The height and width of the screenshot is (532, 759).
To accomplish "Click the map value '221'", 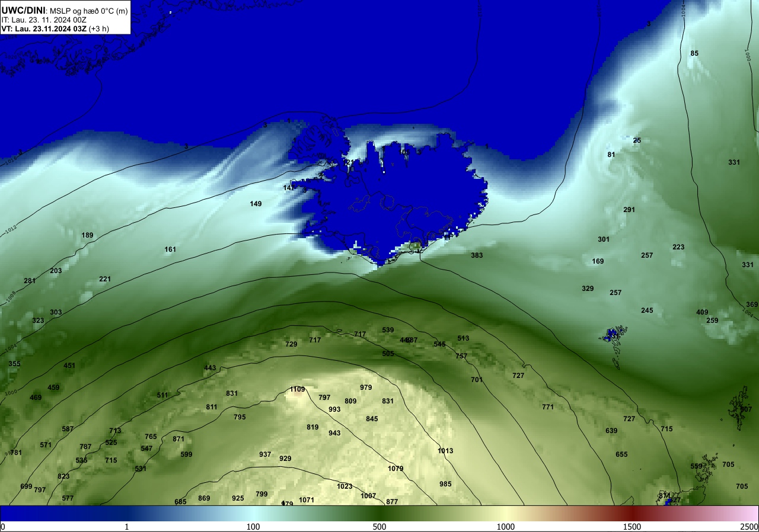I will pos(105,279).
